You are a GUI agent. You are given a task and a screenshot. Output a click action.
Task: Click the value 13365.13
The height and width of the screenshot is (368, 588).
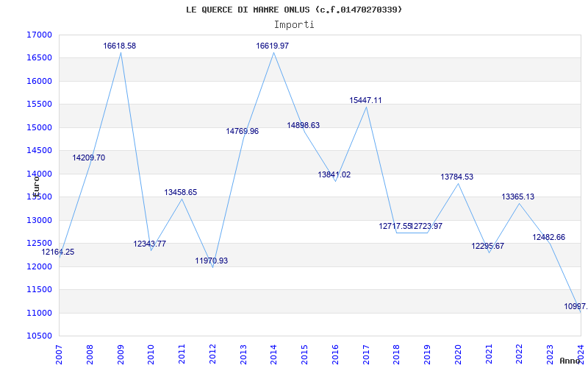pyautogui.click(x=518, y=197)
